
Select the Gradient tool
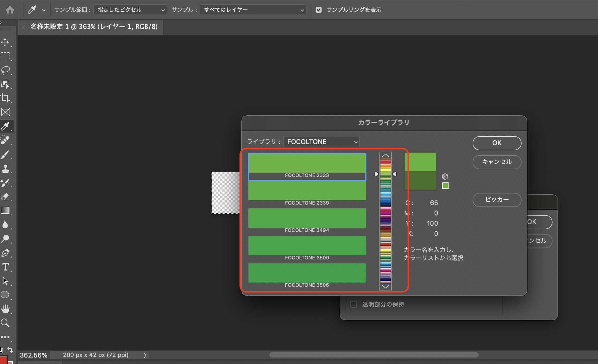pyautogui.click(x=5, y=211)
